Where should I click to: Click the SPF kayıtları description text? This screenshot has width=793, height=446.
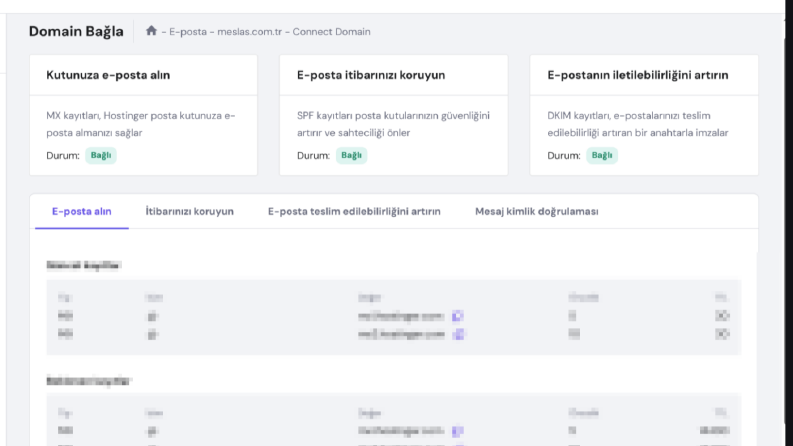(393, 124)
